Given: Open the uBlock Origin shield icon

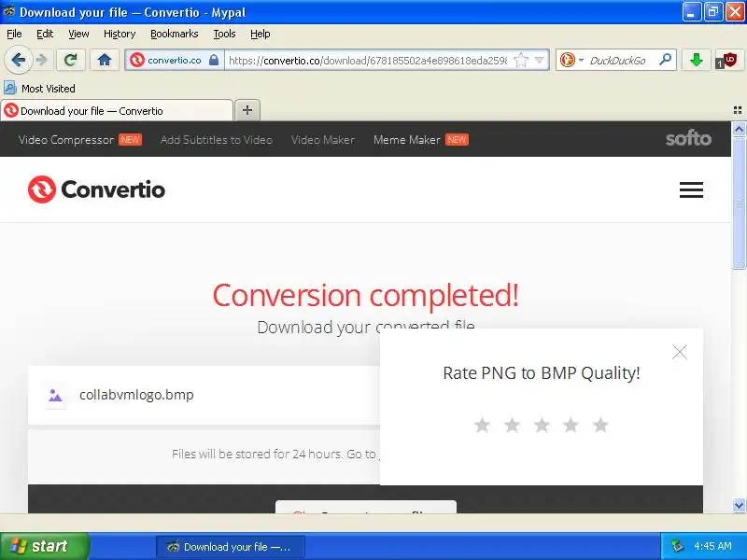Looking at the screenshot, I should click(727, 61).
